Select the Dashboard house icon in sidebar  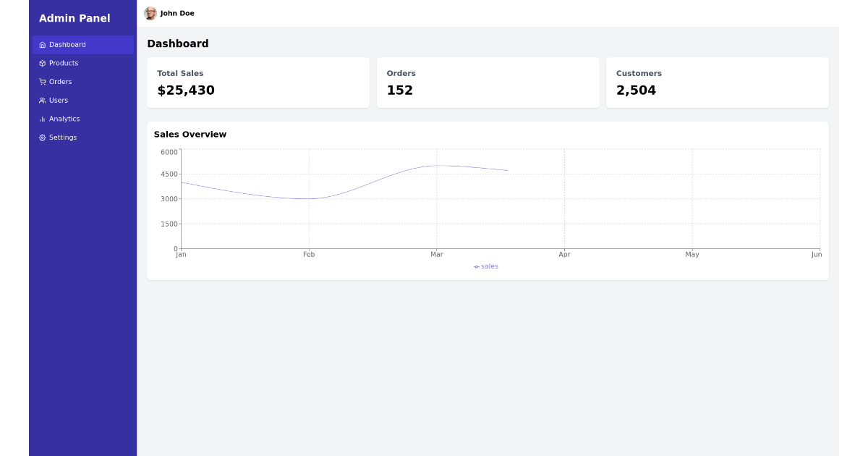43,44
